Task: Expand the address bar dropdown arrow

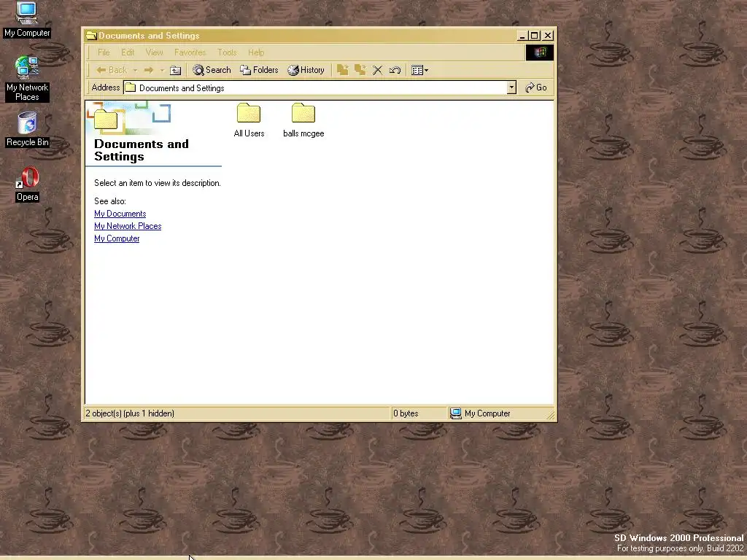Action: [511, 87]
